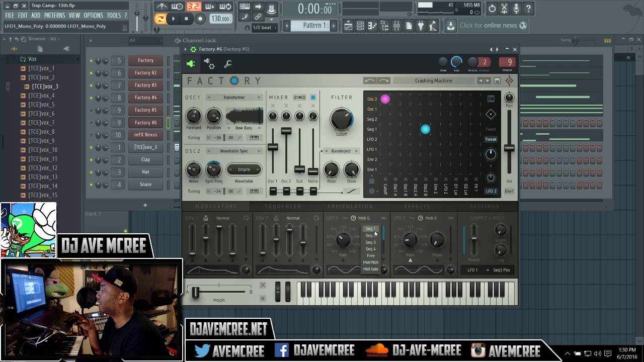Click the download content library icon
This screenshot has width=644, height=362.
point(450,25)
